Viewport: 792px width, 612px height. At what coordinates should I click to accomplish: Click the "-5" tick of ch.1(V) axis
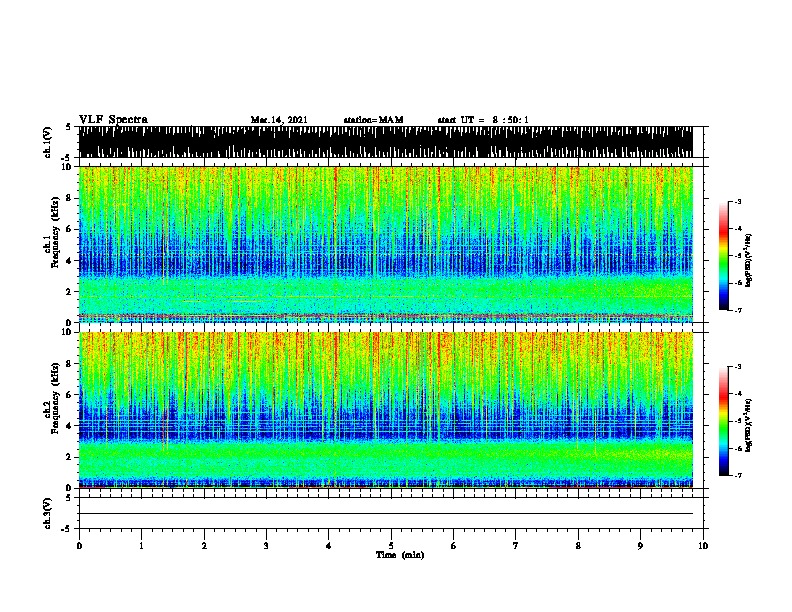(68, 158)
